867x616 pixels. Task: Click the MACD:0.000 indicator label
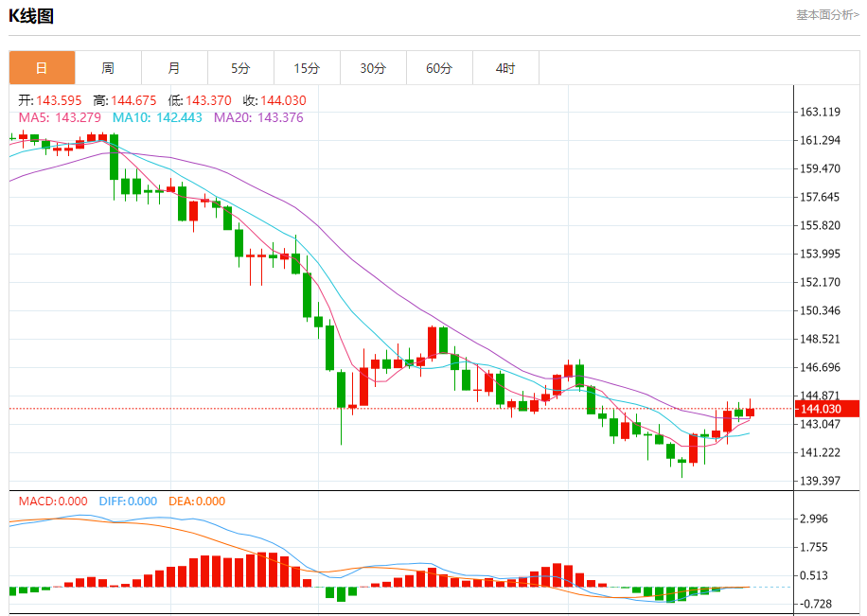[53, 502]
